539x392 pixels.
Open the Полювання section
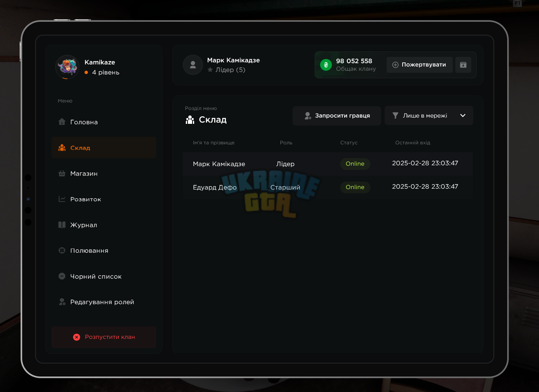[104, 251]
